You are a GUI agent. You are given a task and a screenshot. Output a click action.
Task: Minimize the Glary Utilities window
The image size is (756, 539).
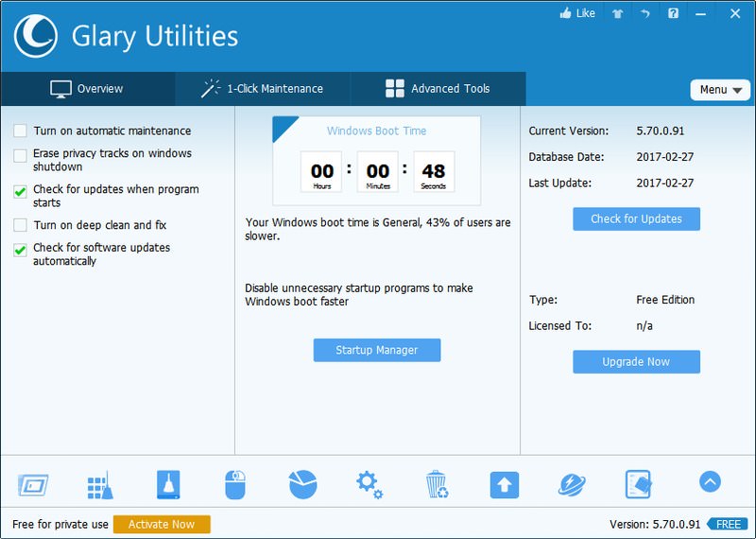(700, 13)
